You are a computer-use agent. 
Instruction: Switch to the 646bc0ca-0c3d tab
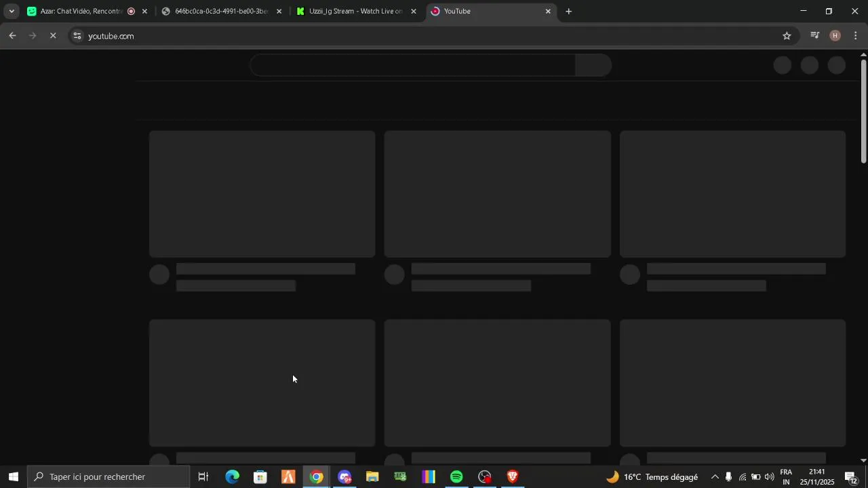(220, 12)
